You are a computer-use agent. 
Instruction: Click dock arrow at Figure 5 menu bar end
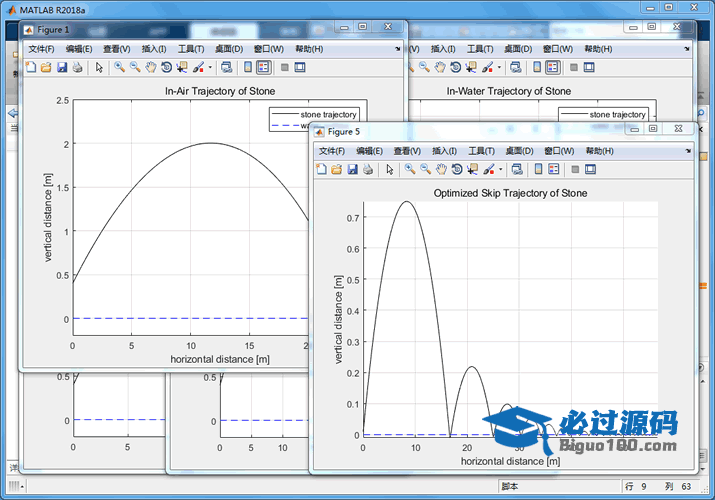(x=688, y=151)
